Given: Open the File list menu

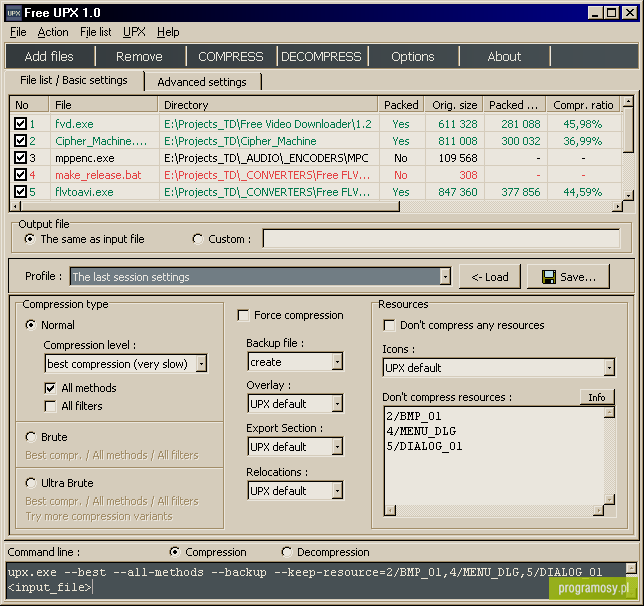Looking at the screenshot, I should click(x=95, y=32).
